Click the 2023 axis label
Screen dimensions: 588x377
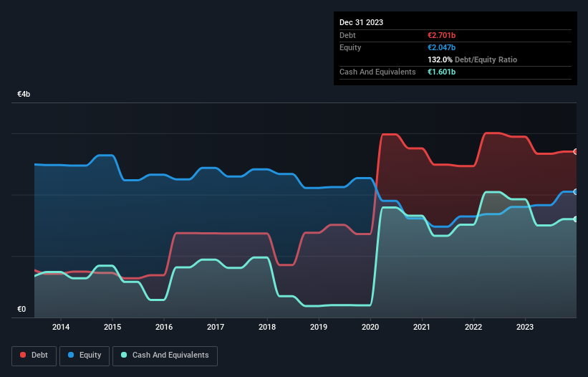(x=525, y=327)
